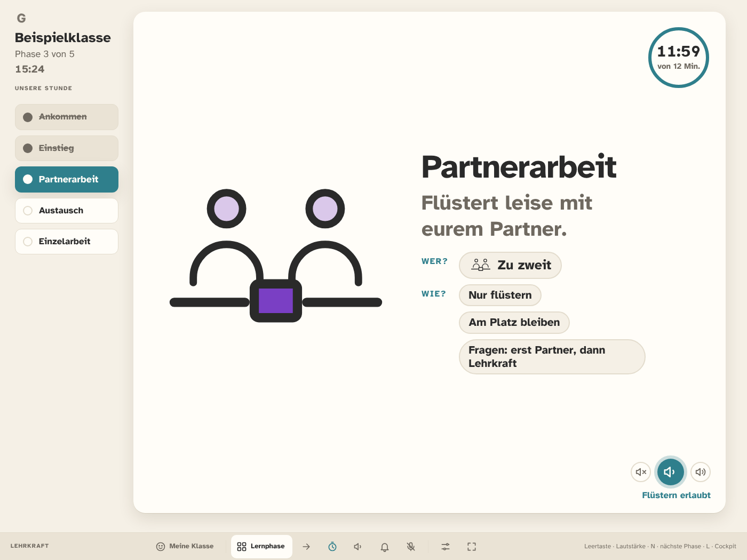Image resolution: width=747 pixels, height=560 pixels.
Task: Switch to the Lernphase tab
Action: (261, 546)
